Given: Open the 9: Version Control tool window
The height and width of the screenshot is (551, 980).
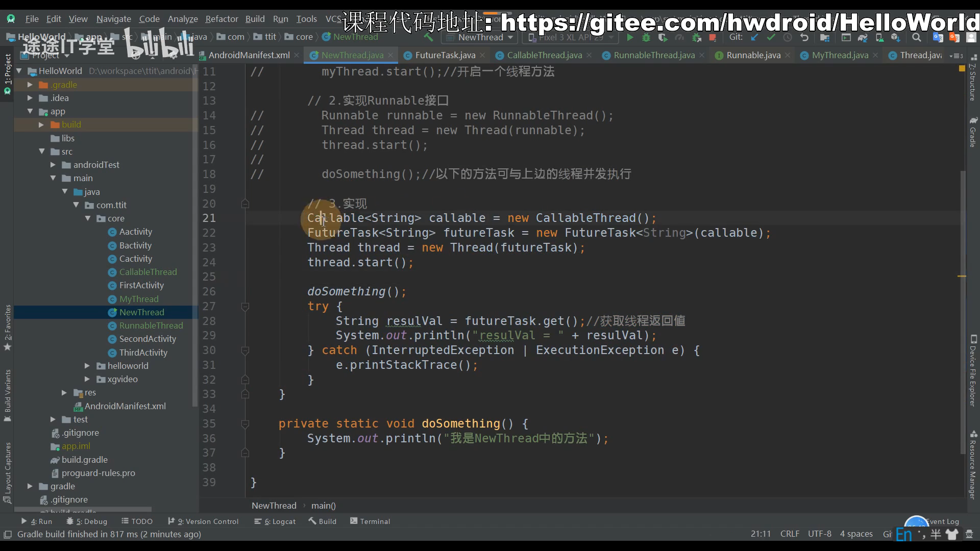Looking at the screenshot, I should click(203, 521).
